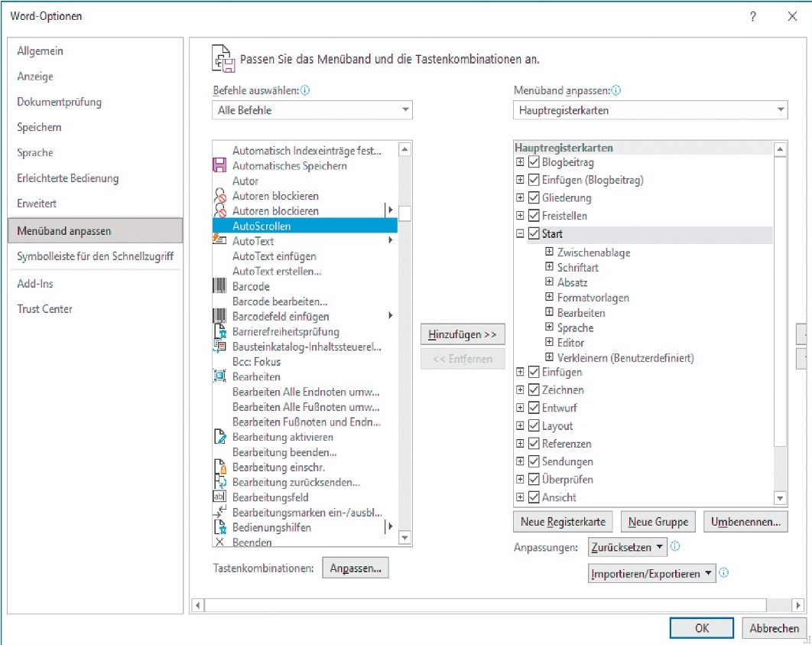Viewport: 812px width, 645px height.
Task: Expand the Layout tab node
Action: coord(520,426)
